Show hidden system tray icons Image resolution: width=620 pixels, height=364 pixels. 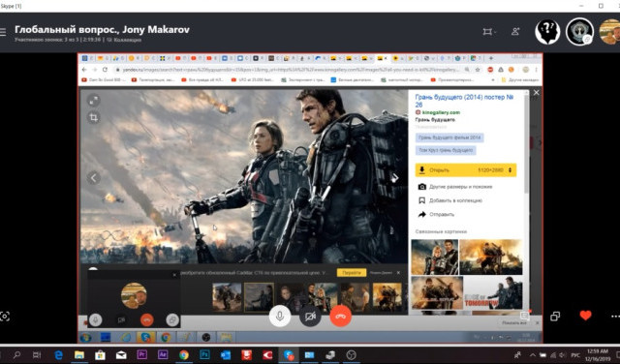[x=533, y=355]
